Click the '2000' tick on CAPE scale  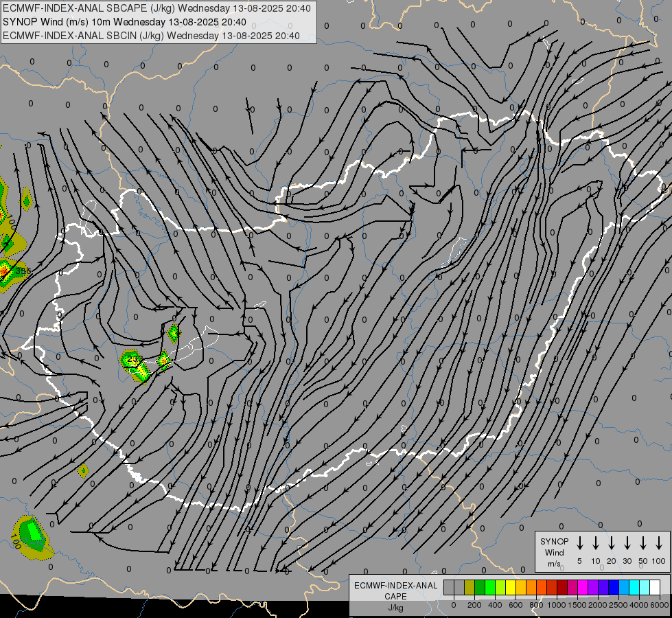tap(598, 605)
